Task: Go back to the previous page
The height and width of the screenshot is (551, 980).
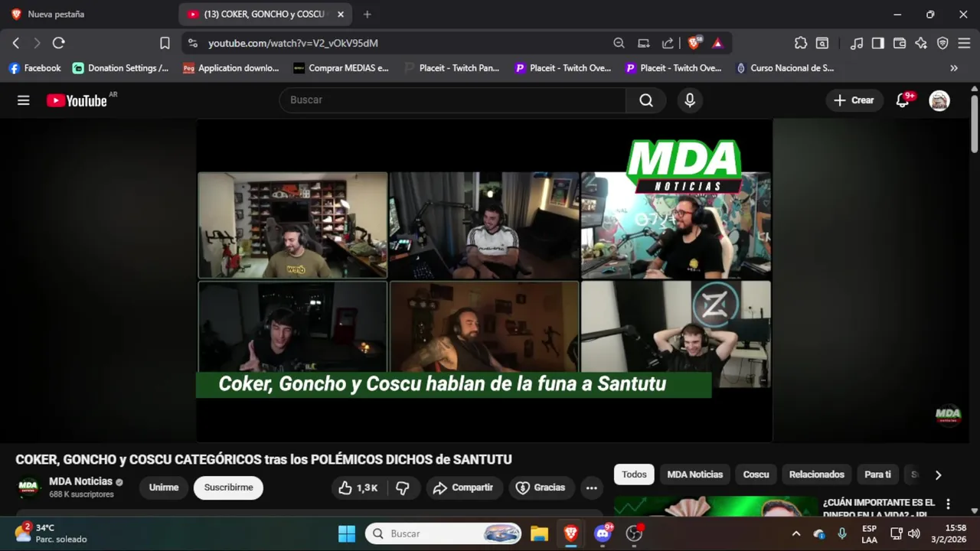Action: (x=16, y=44)
